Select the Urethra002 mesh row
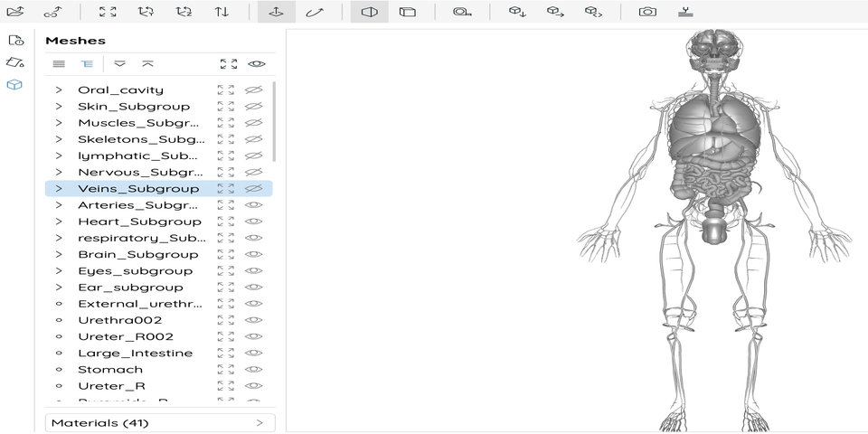Image resolution: width=868 pixels, height=434 pixels. 158,320
